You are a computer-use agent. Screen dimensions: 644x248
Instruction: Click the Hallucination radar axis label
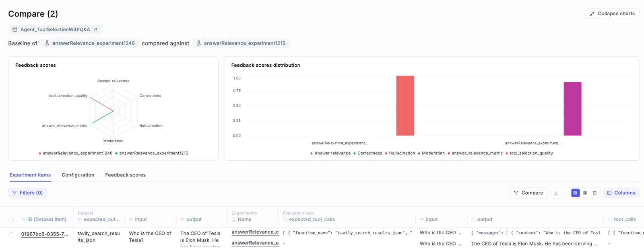[151, 126]
